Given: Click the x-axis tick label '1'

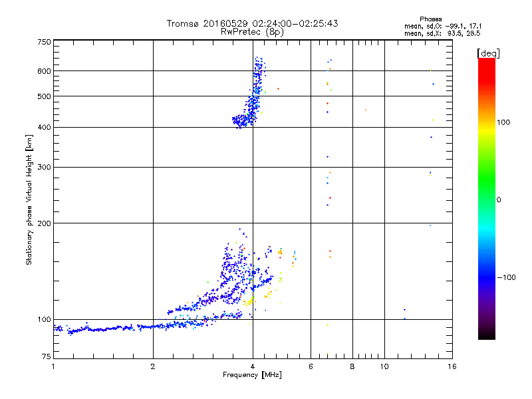Looking at the screenshot, I should click(53, 366).
